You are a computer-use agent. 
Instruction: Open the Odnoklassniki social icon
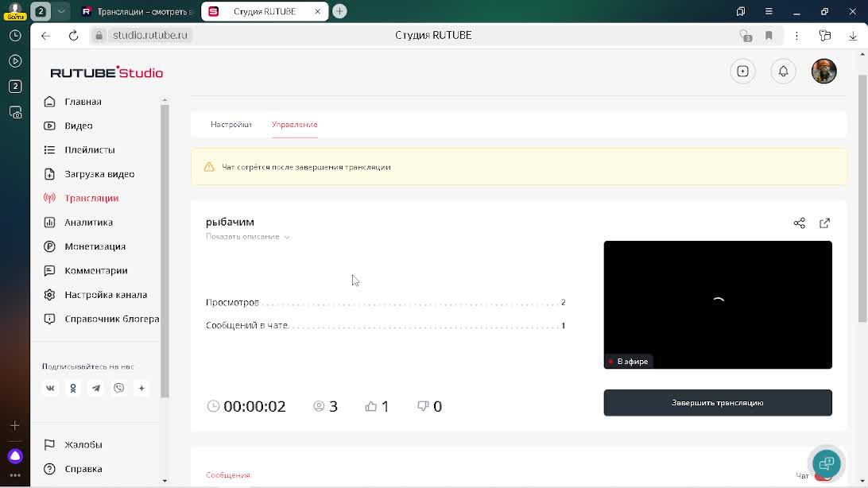pos(73,389)
